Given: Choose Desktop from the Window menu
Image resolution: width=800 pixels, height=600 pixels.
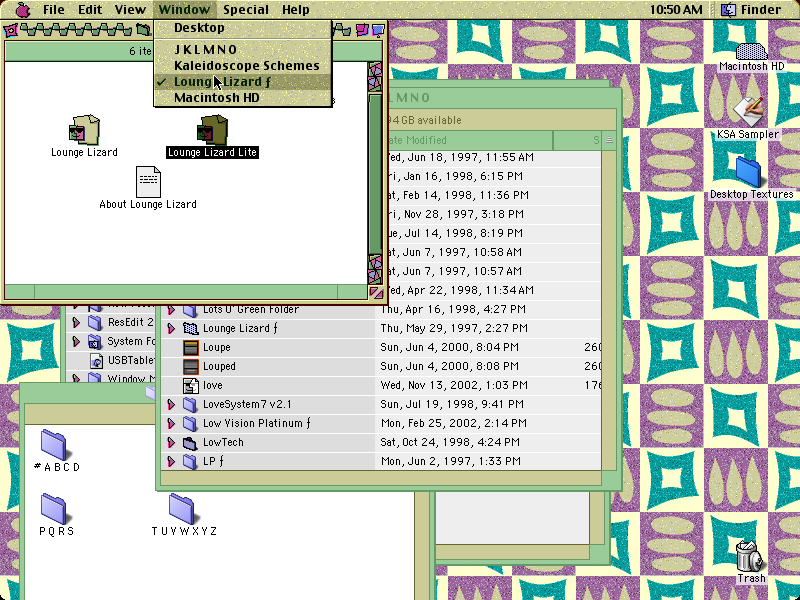Looking at the screenshot, I should tap(243, 28).
